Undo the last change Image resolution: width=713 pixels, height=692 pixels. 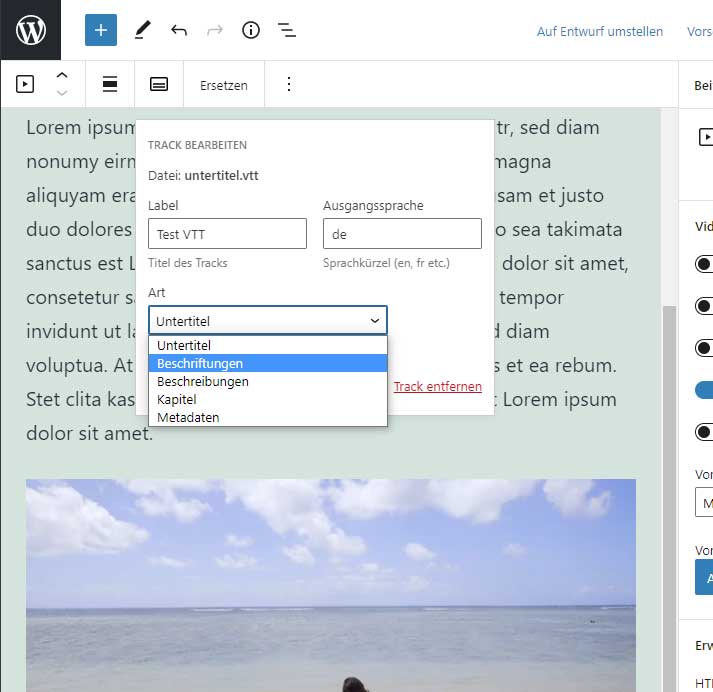tap(179, 30)
